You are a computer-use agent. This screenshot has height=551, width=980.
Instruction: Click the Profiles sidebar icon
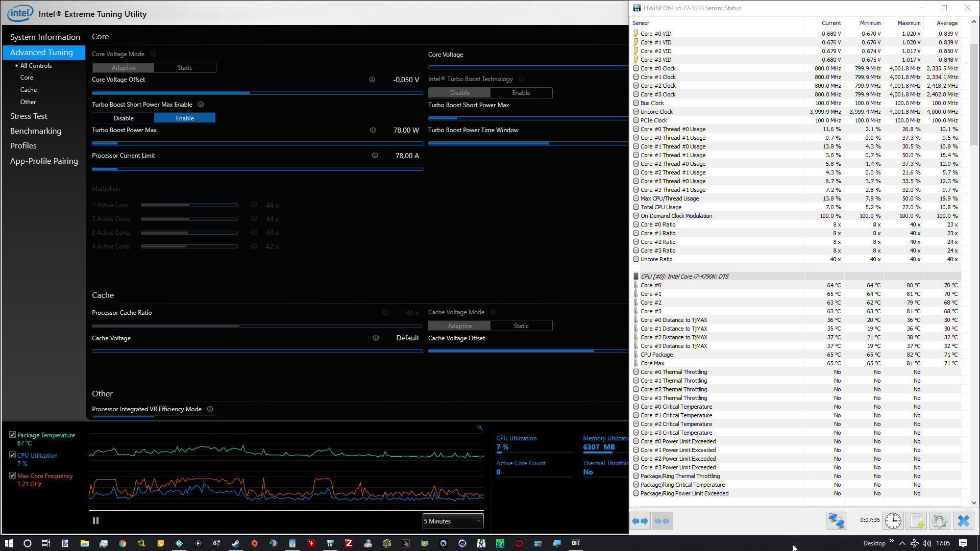click(23, 145)
